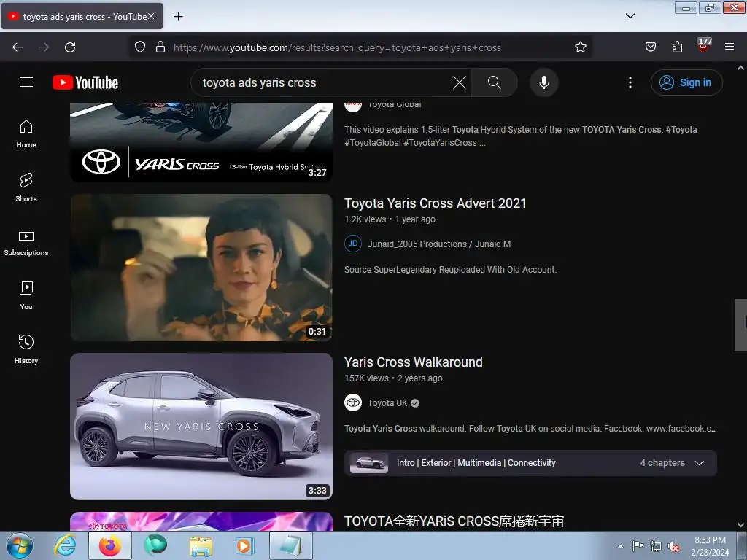This screenshot has width=747, height=560.
Task: Show hidden system tray icons arrow
Action: coord(620,546)
